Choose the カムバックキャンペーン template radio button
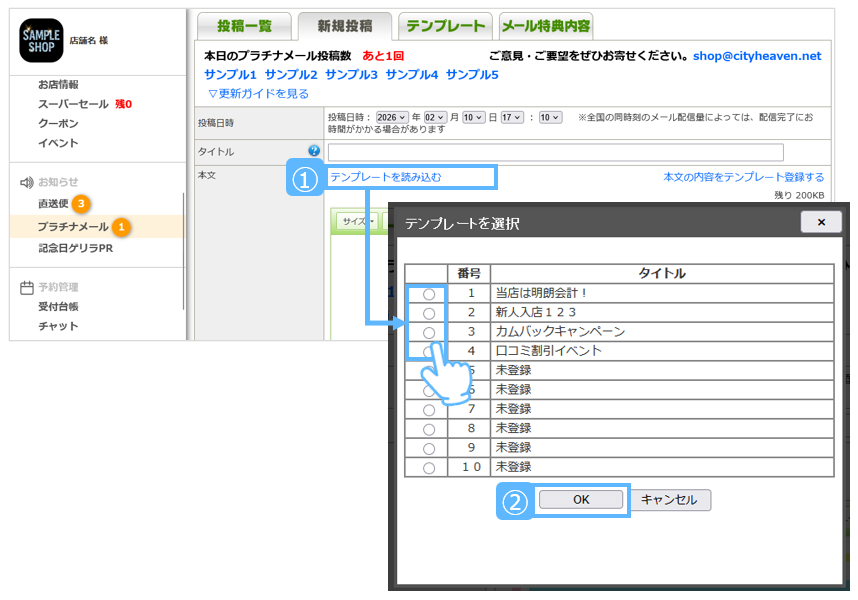The image size is (858, 600). click(429, 332)
